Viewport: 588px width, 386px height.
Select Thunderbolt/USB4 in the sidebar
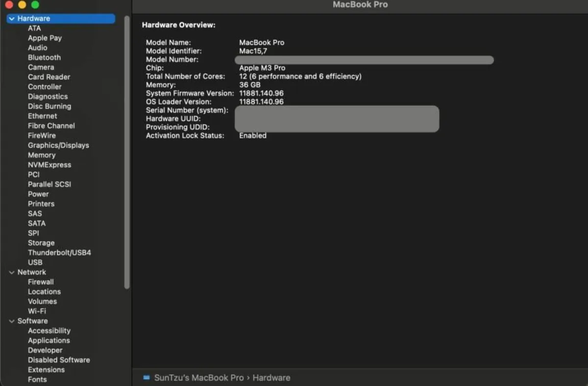click(x=59, y=253)
